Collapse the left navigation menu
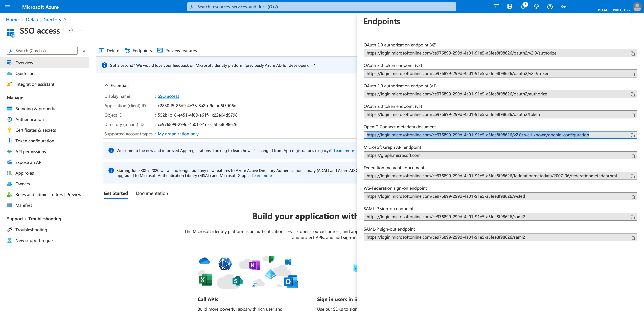Screen dimensions: 644x311 tap(84, 51)
